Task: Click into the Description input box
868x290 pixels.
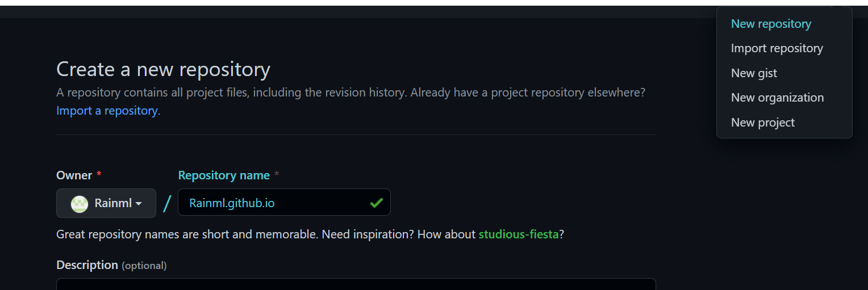Action: pos(356,284)
